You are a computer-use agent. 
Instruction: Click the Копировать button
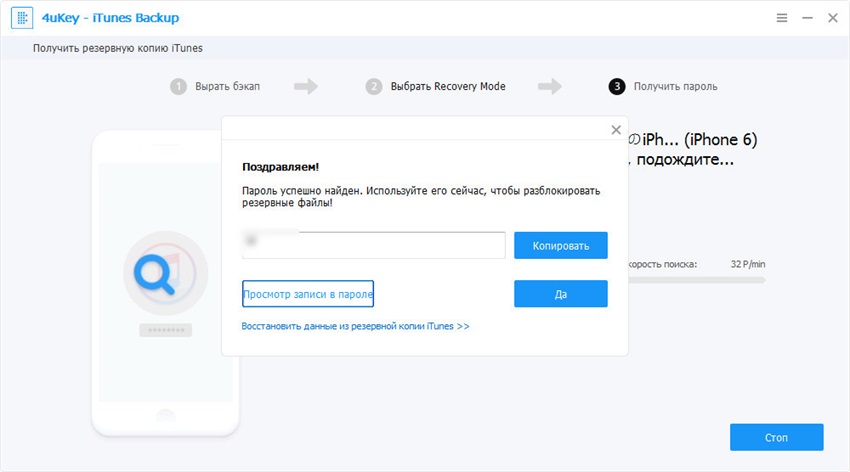point(561,245)
